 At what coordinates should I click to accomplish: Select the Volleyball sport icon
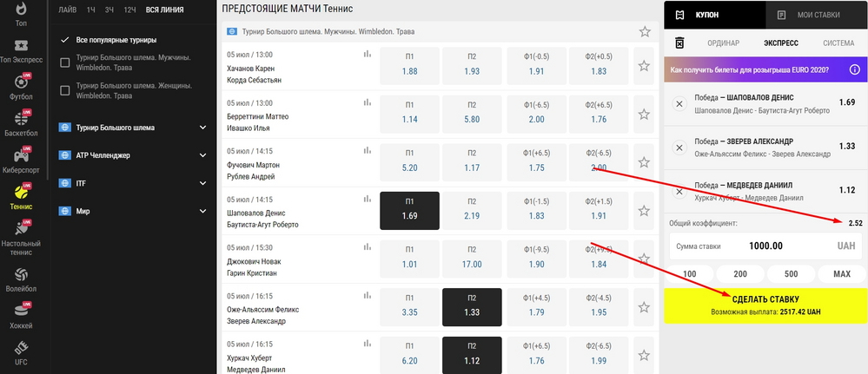21,279
